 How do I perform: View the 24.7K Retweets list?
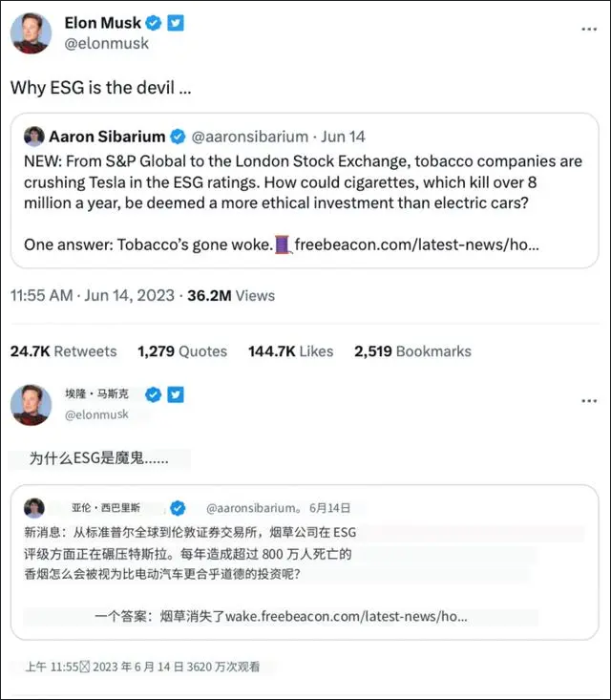click(63, 351)
